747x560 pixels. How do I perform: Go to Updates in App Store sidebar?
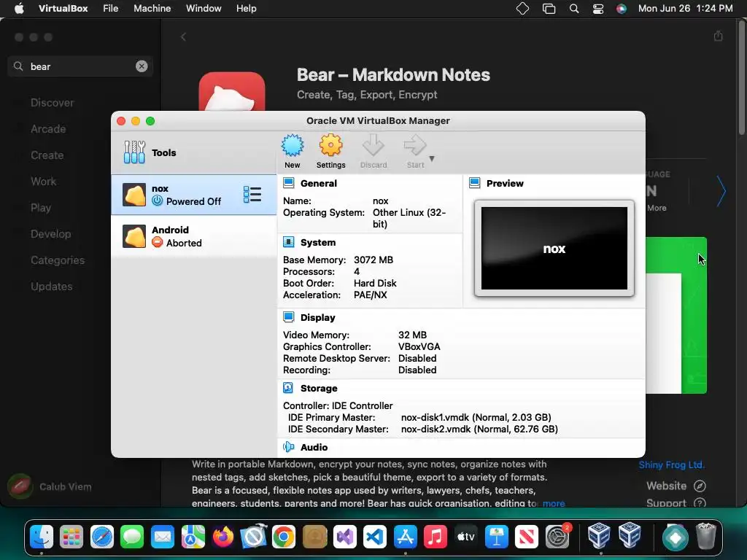(52, 286)
